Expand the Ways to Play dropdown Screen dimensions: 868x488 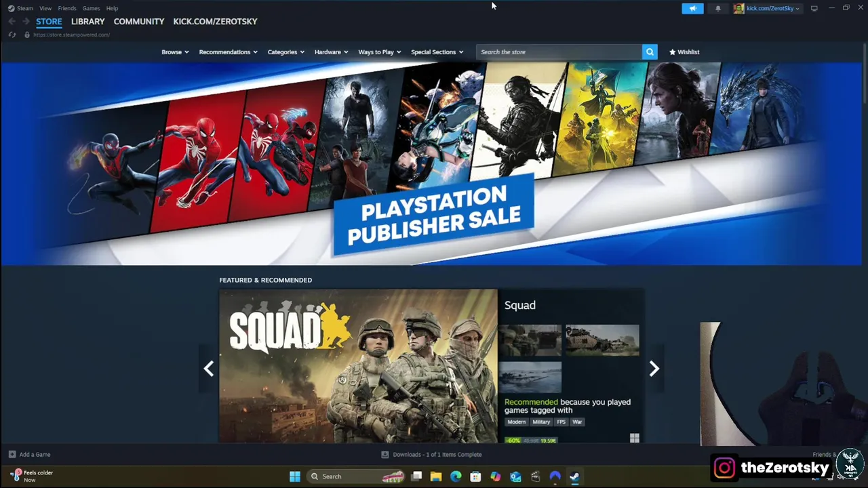(379, 52)
